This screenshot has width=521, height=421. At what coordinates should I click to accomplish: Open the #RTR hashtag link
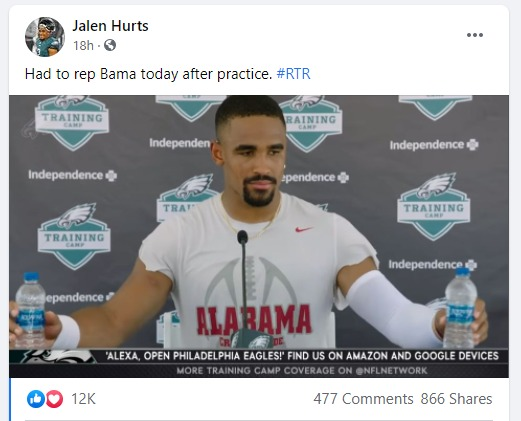tap(293, 74)
